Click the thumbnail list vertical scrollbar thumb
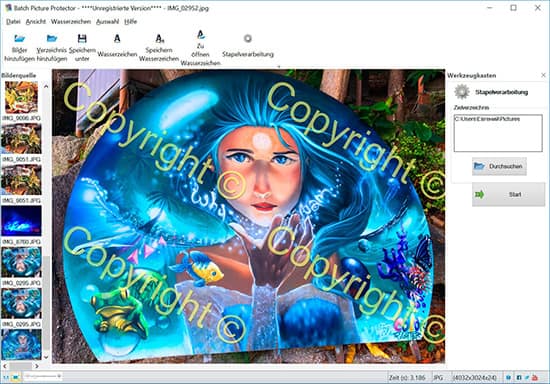This screenshot has width=550, height=384. click(x=46, y=302)
